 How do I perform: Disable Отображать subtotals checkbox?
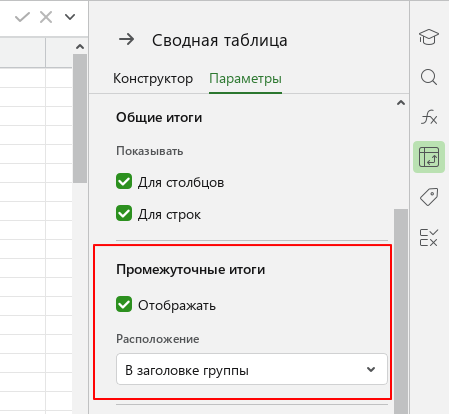tap(124, 304)
